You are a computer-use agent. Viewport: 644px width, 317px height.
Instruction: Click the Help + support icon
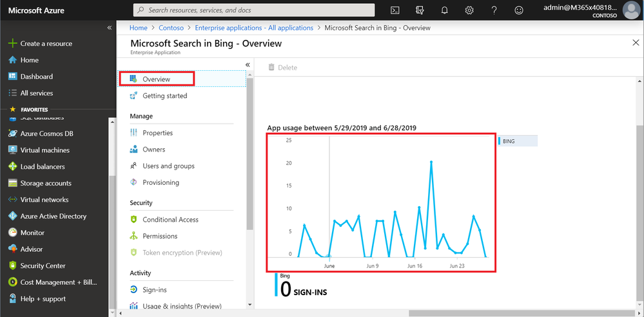(13, 298)
